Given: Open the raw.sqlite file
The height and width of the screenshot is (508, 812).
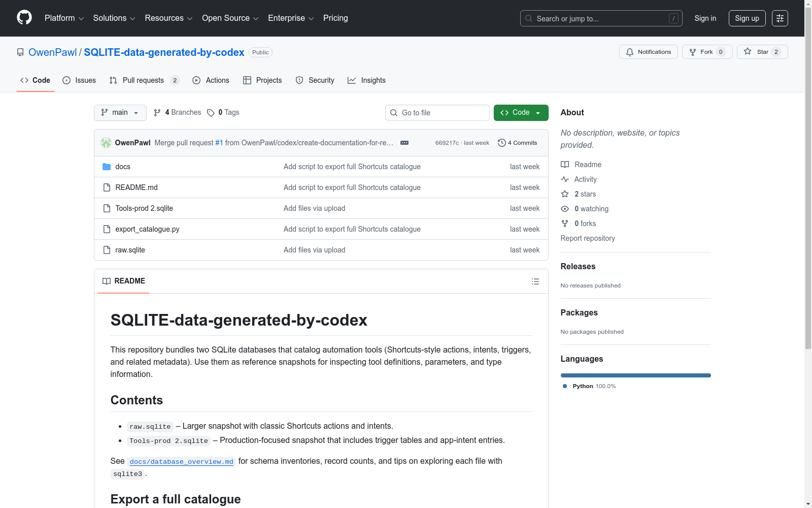Looking at the screenshot, I should pos(130,250).
